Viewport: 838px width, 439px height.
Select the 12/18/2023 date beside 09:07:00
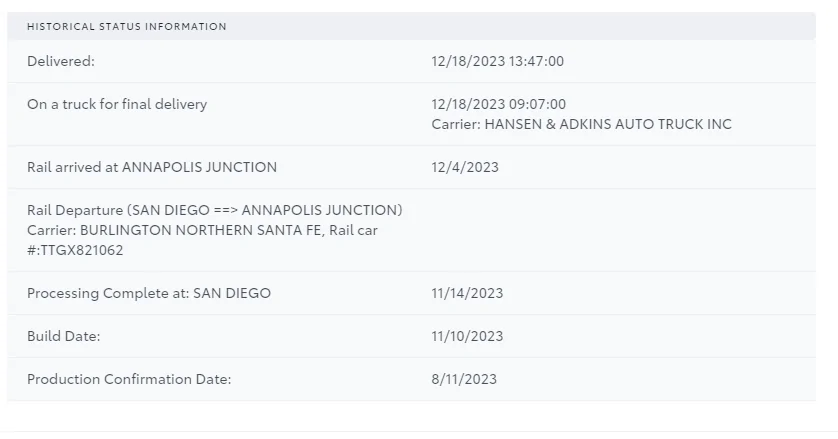click(468, 104)
